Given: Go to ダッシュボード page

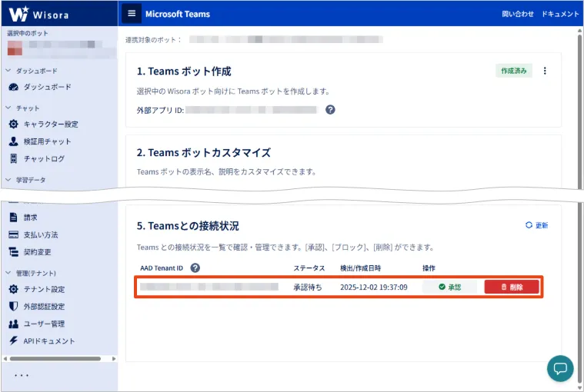Looking at the screenshot, I should (x=47, y=88).
